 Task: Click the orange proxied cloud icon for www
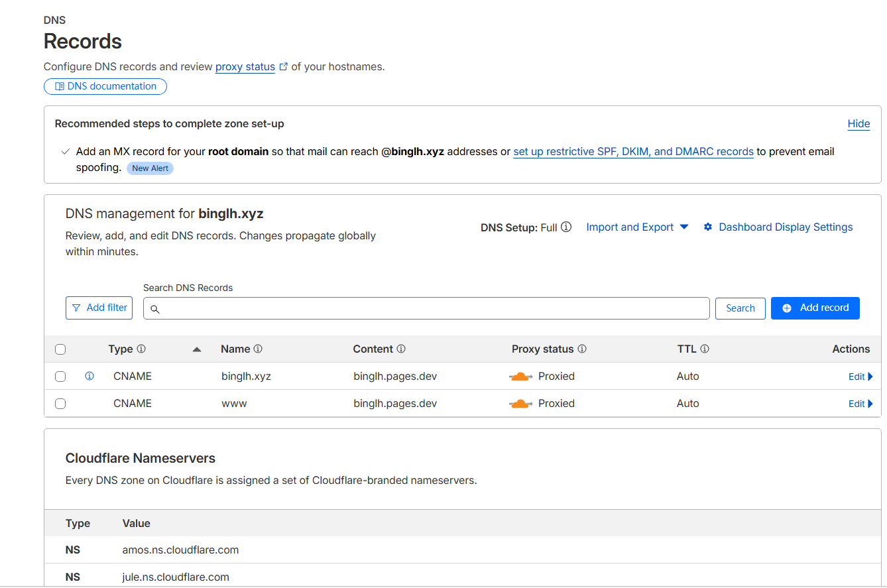(521, 404)
